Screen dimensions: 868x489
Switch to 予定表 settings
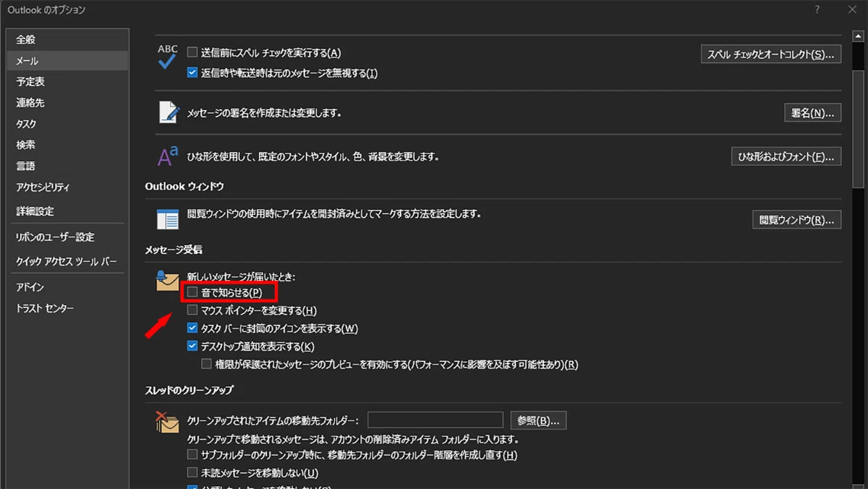click(67, 82)
